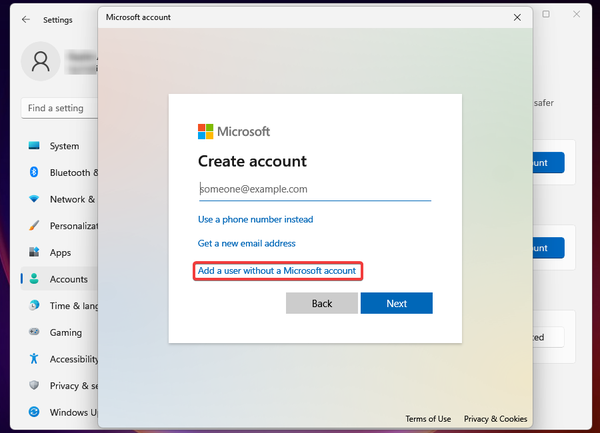Image resolution: width=600 pixels, height=433 pixels.
Task: Click the Bluetooth icon in sidebar
Action: [x=35, y=172]
